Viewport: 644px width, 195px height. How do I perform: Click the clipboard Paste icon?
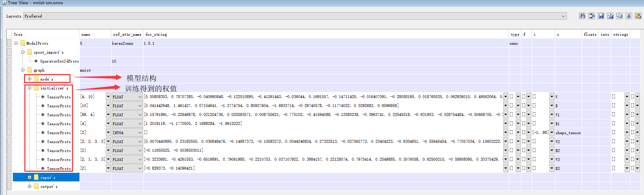pos(638,16)
